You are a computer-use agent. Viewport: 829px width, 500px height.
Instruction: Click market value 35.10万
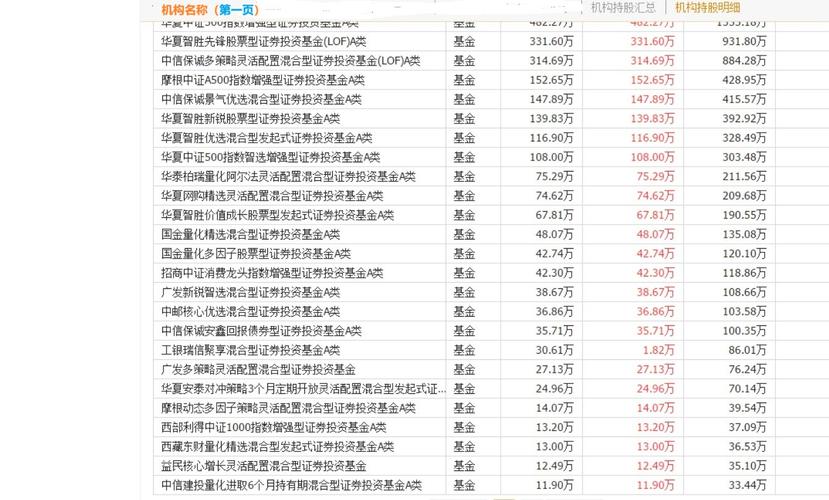[x=747, y=466]
